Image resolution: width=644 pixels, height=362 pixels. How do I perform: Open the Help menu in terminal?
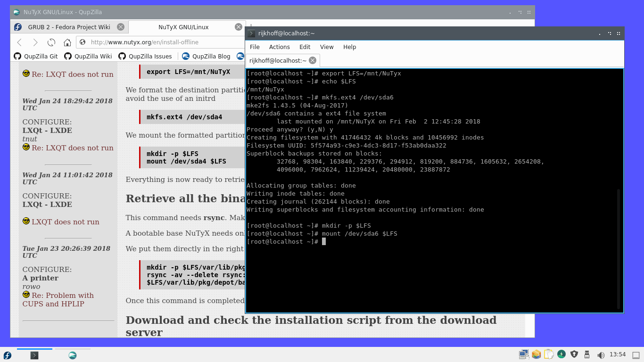tap(349, 47)
